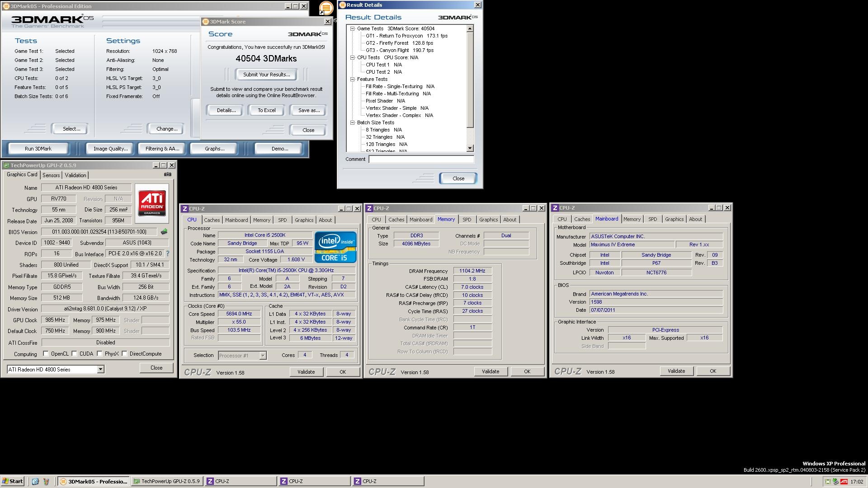Check the DirectCompute checkbox

pyautogui.click(x=124, y=354)
